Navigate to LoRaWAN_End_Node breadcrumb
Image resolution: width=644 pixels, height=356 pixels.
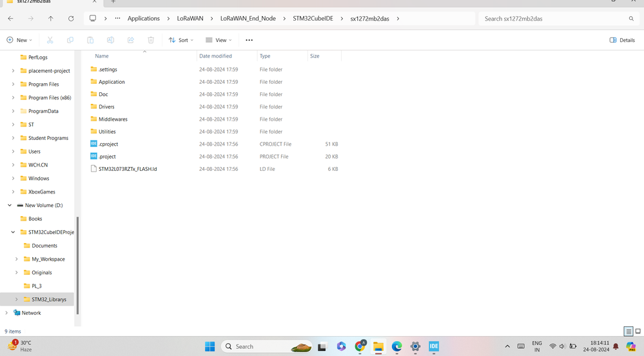tap(248, 19)
